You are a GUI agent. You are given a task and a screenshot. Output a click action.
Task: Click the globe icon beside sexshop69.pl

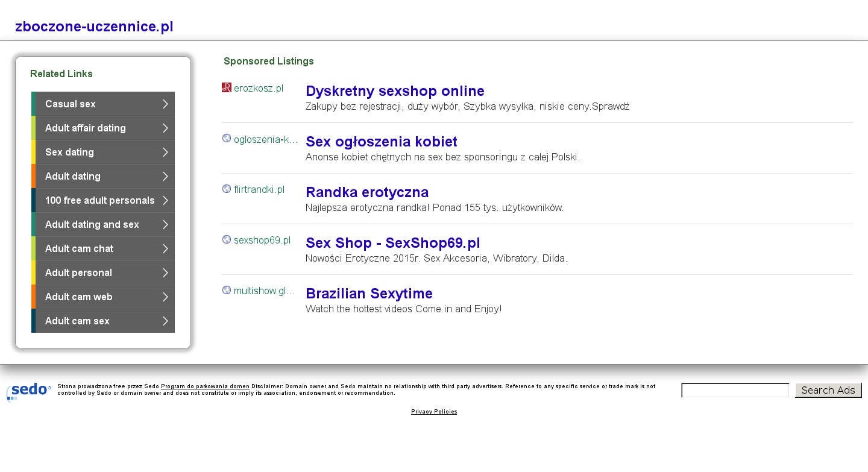(x=227, y=240)
